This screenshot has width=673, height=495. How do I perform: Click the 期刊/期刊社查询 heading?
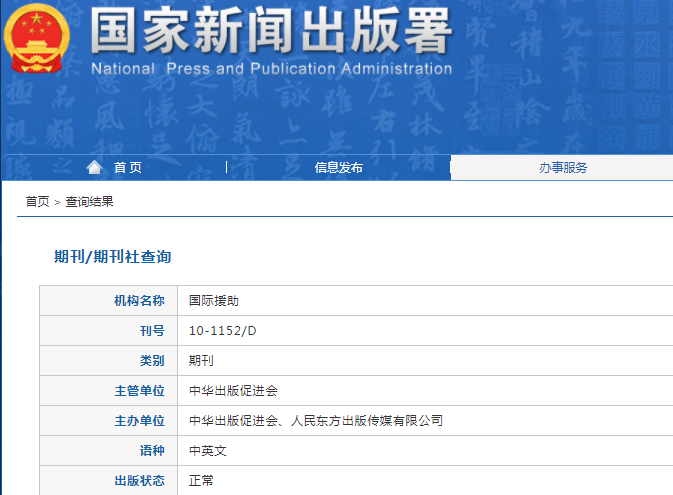pos(112,256)
